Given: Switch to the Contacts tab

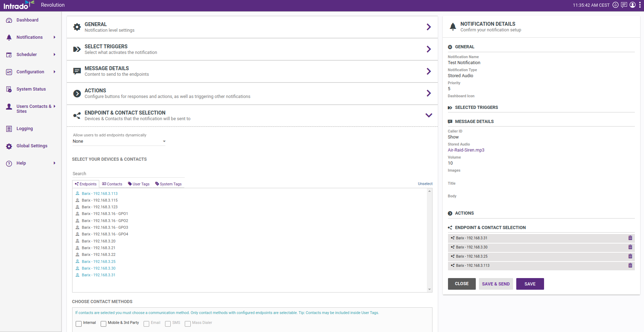Looking at the screenshot, I should click(112, 184).
